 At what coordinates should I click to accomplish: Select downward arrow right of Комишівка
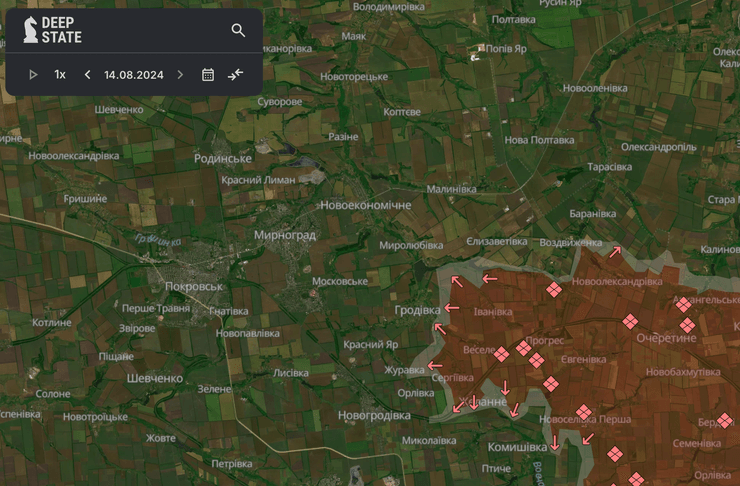(x=555, y=443)
